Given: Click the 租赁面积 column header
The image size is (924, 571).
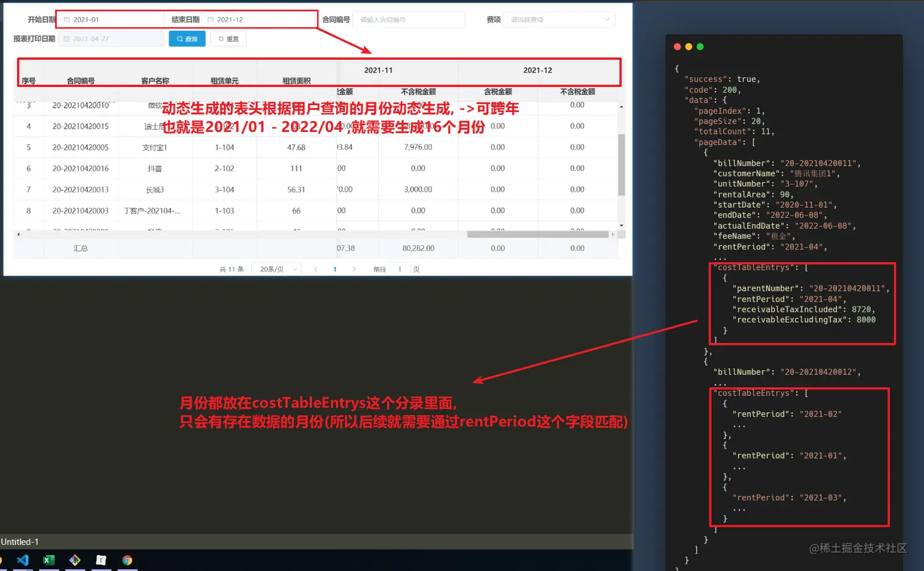Looking at the screenshot, I should click(x=296, y=81).
